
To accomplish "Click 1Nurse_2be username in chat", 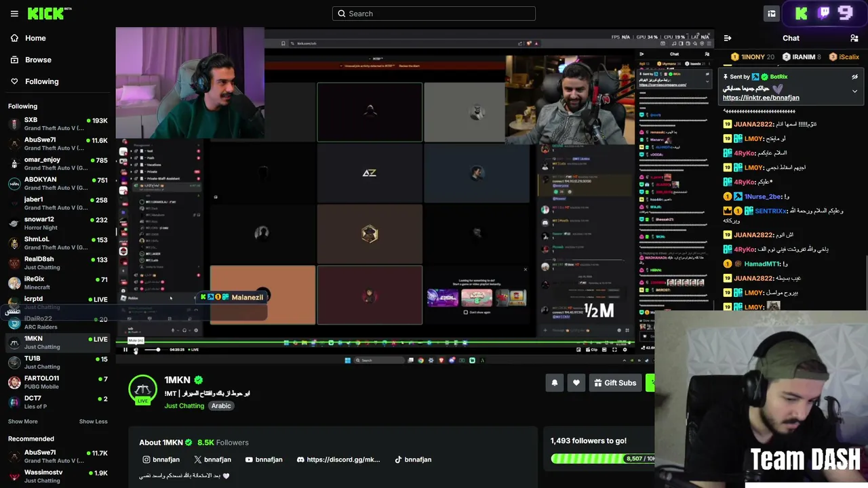I will (763, 197).
